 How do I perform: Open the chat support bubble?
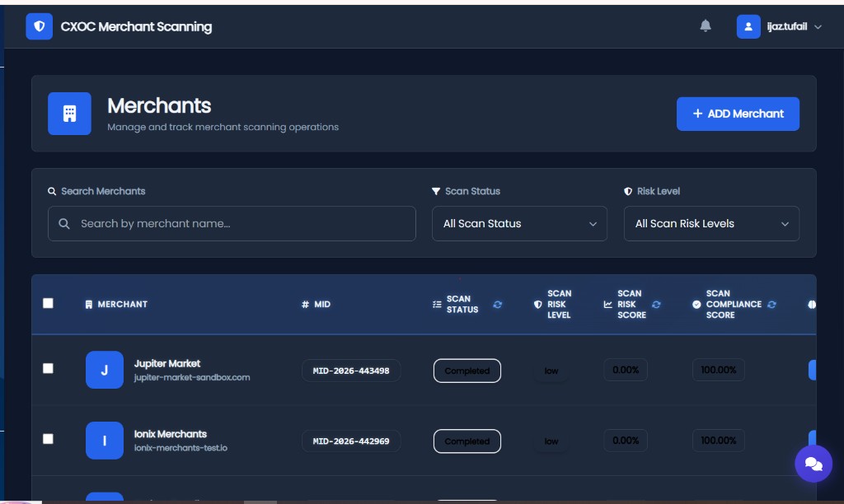pyautogui.click(x=814, y=464)
